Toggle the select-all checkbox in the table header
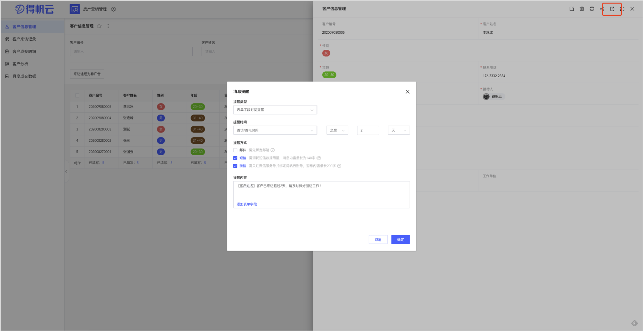Image resolution: width=644 pixels, height=332 pixels. point(78,96)
